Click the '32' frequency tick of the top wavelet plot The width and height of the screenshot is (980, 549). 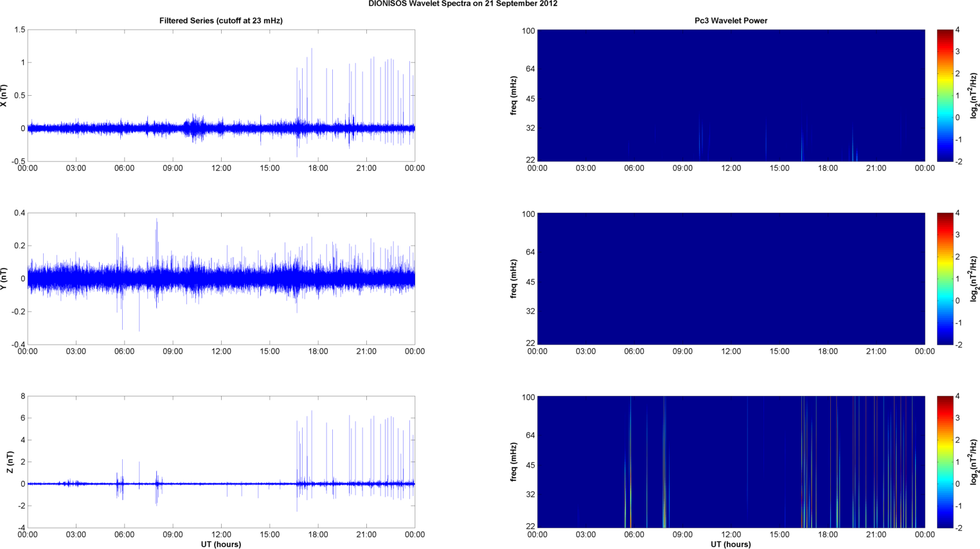(530, 129)
